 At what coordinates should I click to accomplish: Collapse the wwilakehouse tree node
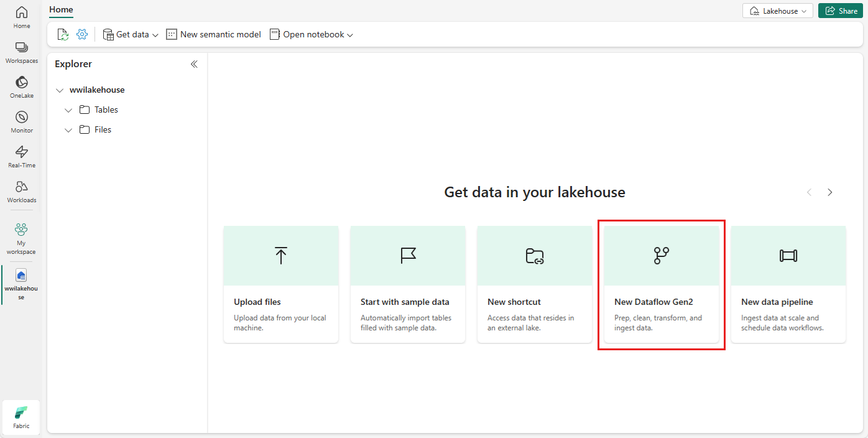(60, 90)
